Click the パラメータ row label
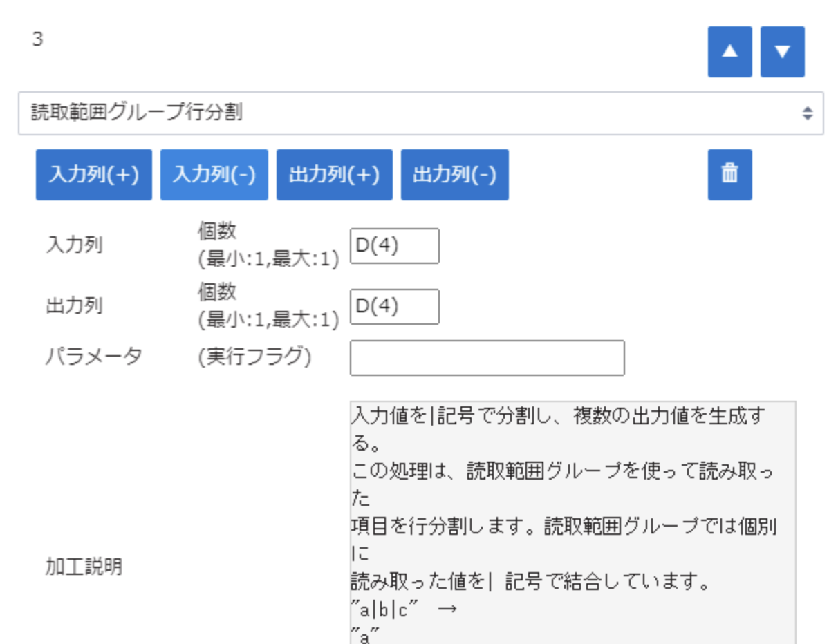Screen dimensions: 838x644 click(93, 357)
